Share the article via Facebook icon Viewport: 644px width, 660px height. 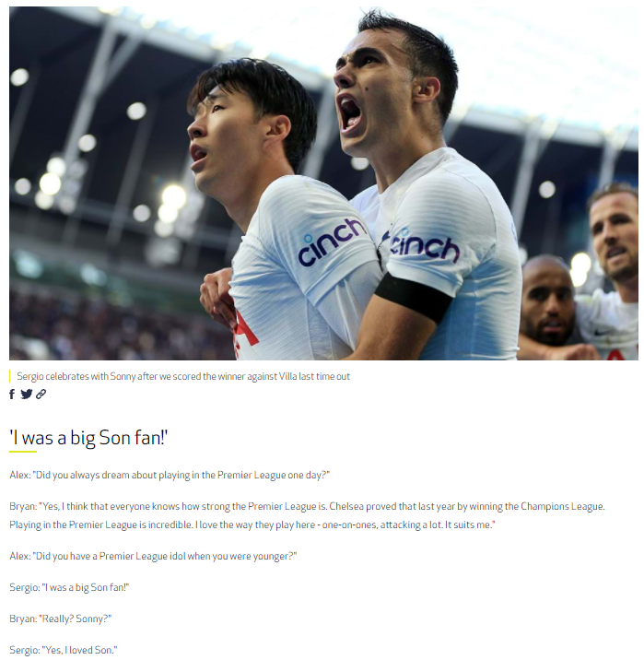click(x=12, y=395)
